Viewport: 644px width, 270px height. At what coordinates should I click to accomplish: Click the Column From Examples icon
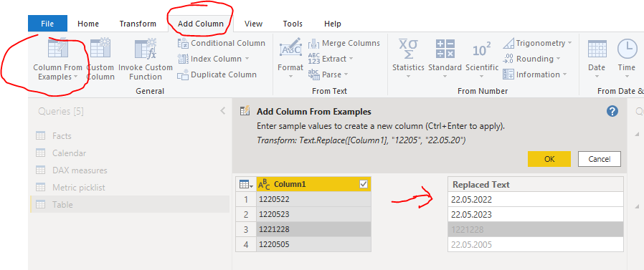[57, 47]
